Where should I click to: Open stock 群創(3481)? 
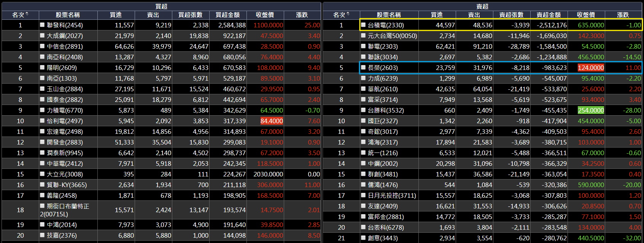click(383, 174)
